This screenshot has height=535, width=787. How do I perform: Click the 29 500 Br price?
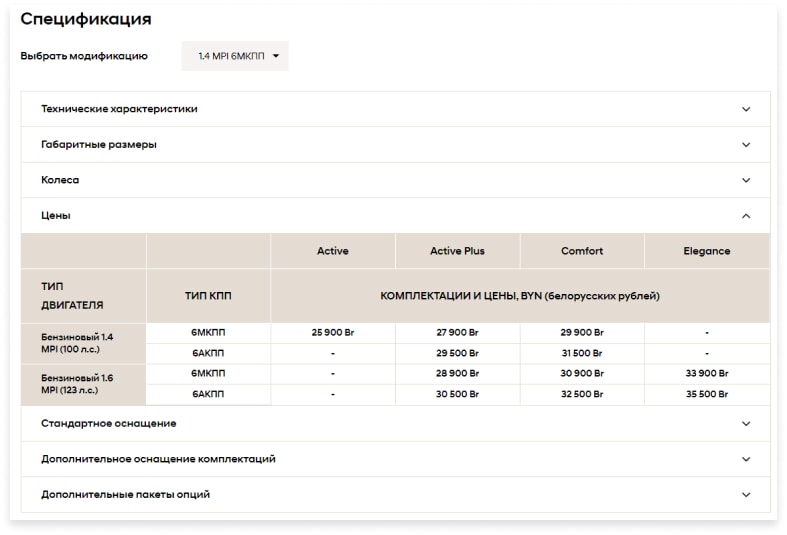tap(457, 353)
